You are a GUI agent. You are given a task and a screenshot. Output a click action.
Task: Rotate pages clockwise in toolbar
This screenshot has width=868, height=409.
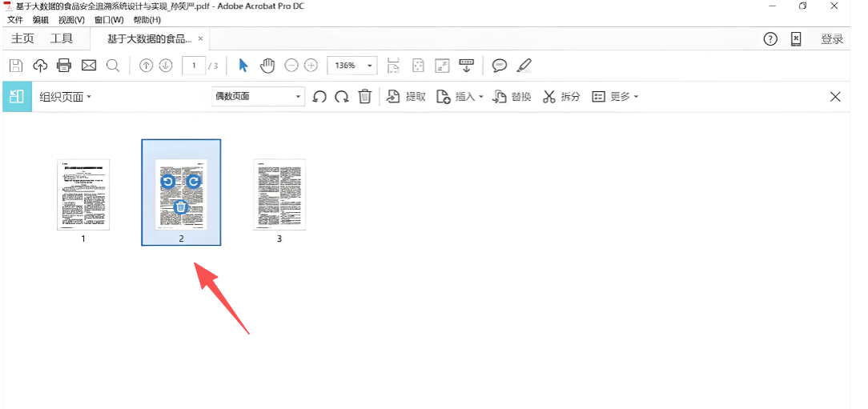click(x=342, y=97)
